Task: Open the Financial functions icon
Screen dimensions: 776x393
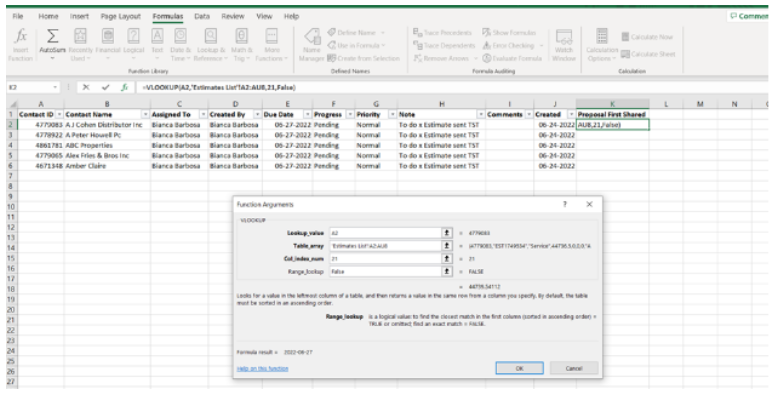Action: pyautogui.click(x=107, y=37)
